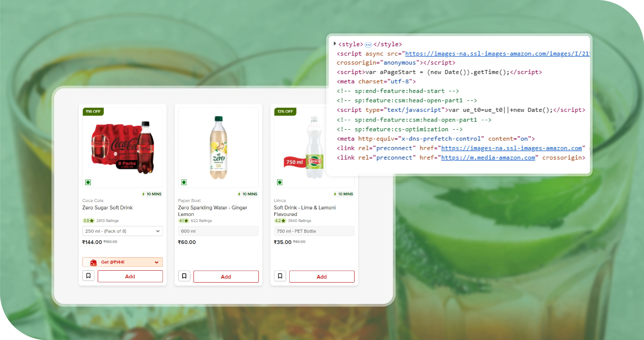Screen dimensions: 644x340
Task: Click the 10 MINS delivery badge on Paper Boat
Action: pos(247,194)
